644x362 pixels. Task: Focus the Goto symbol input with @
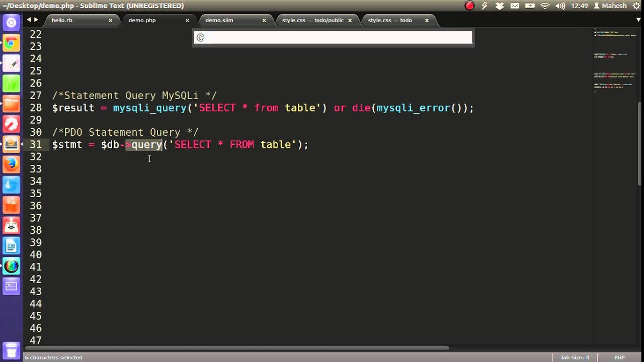[333, 37]
